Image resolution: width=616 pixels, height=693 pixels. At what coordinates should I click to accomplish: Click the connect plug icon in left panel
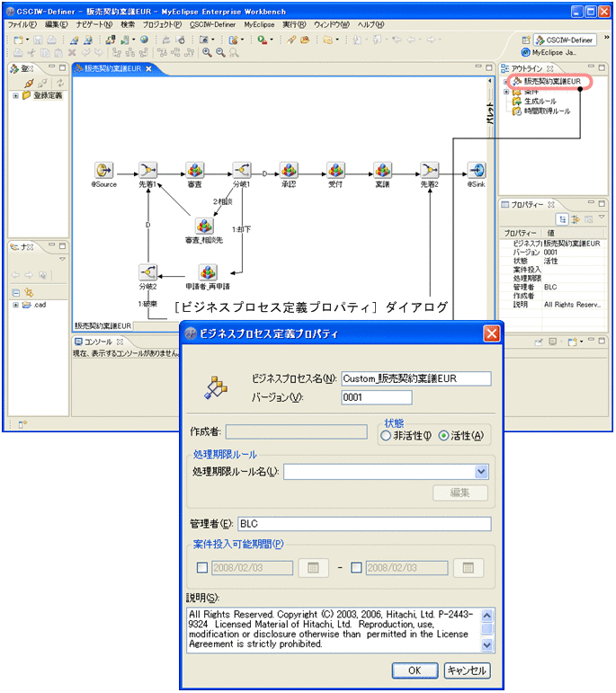tap(29, 83)
